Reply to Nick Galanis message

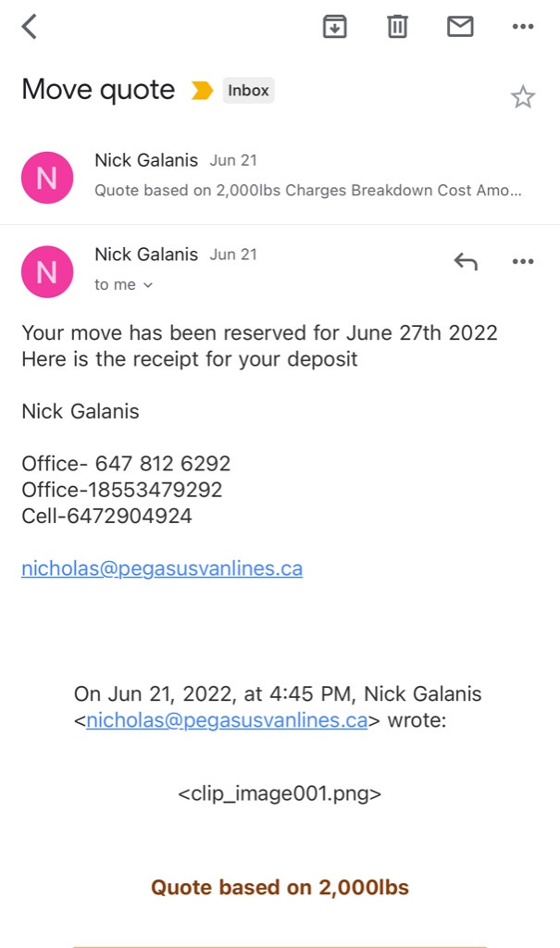click(466, 262)
